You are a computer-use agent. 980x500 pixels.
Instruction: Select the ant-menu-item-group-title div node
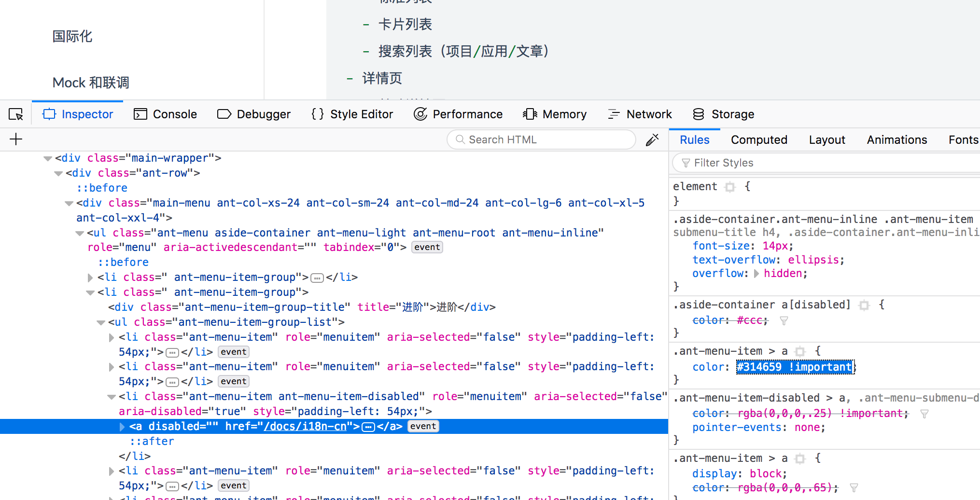tap(302, 307)
